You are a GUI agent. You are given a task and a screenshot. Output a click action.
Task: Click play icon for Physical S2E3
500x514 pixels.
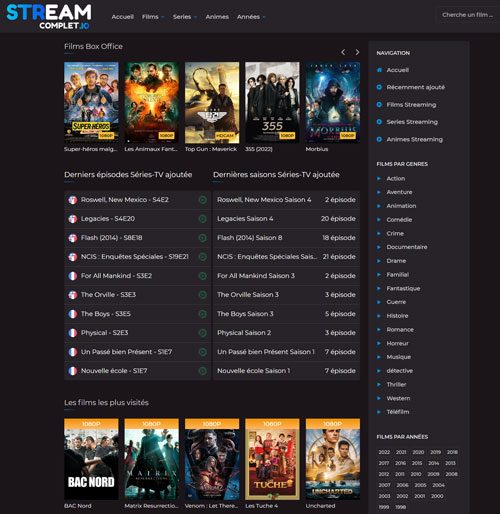202,333
